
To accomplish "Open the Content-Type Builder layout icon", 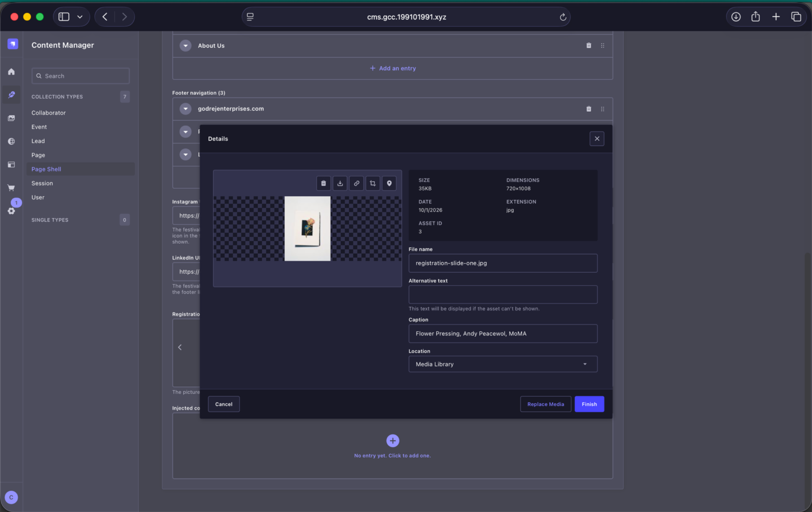I will [12, 165].
